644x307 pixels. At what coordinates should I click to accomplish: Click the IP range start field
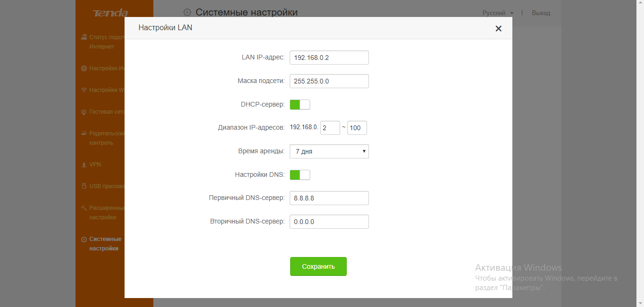pos(330,128)
